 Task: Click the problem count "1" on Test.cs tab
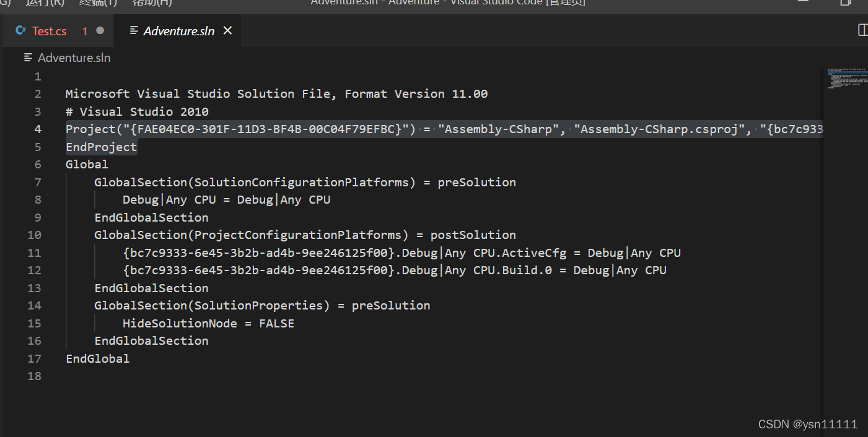[x=85, y=32]
